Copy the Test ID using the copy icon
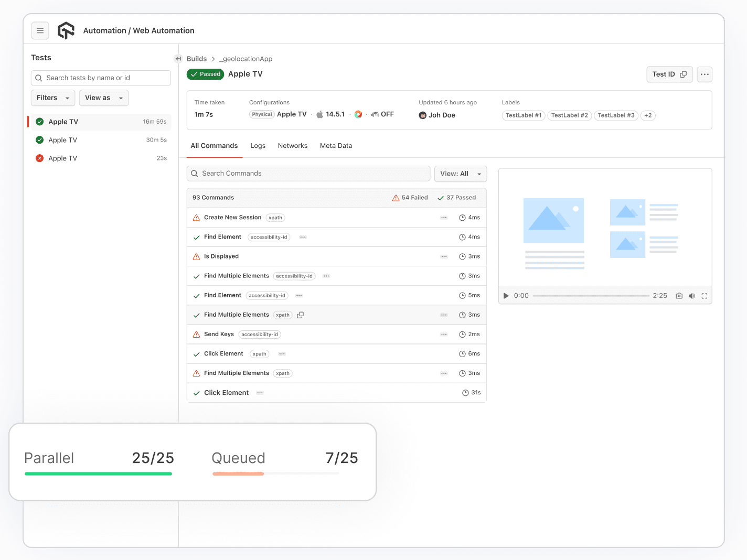 (684, 74)
